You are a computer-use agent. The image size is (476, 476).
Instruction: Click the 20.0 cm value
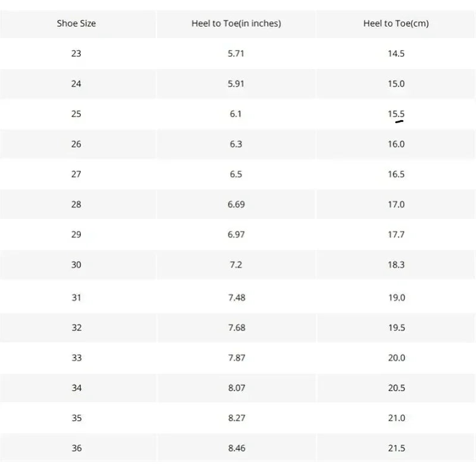396,358
